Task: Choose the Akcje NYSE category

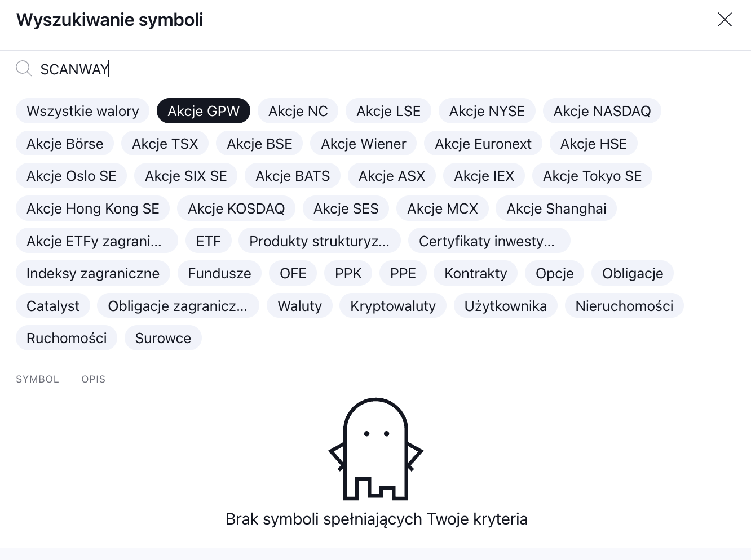Action: [x=487, y=111]
